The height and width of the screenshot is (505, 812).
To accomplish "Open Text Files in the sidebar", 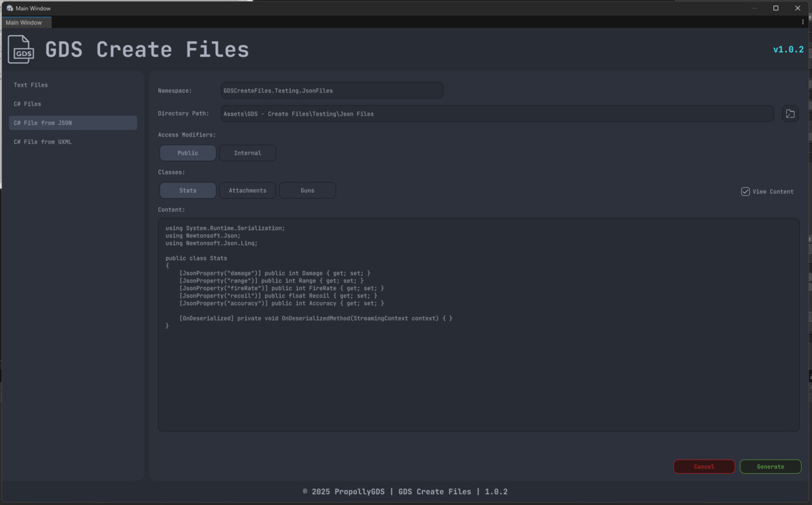I will pos(73,85).
